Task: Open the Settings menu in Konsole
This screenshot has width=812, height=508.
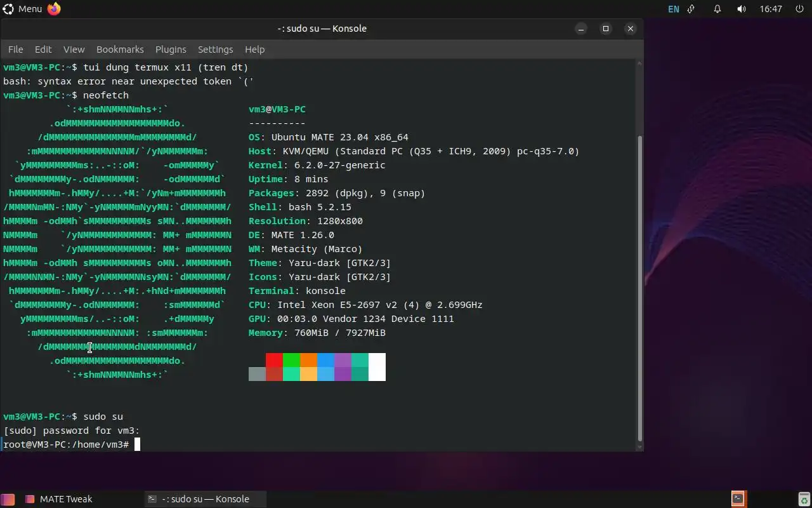Action: click(x=215, y=49)
